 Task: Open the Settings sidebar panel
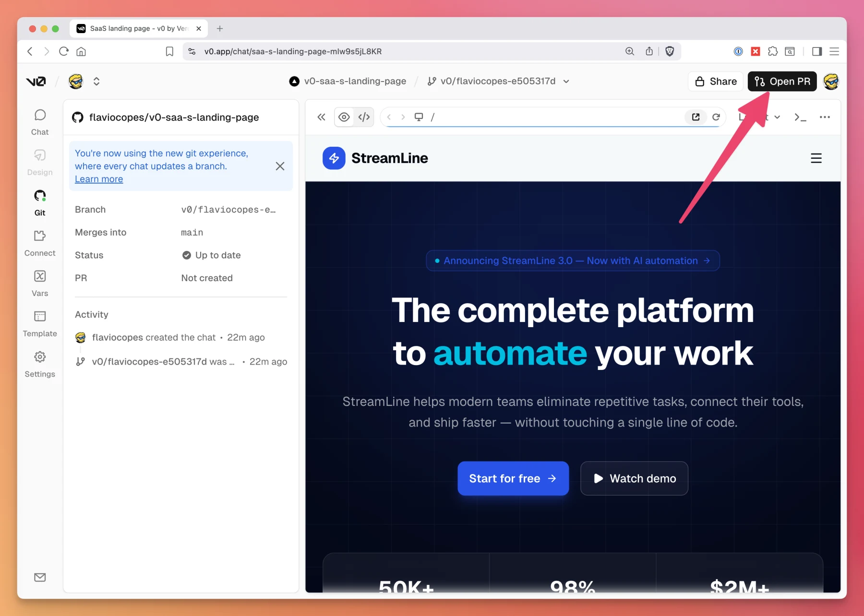click(x=40, y=364)
